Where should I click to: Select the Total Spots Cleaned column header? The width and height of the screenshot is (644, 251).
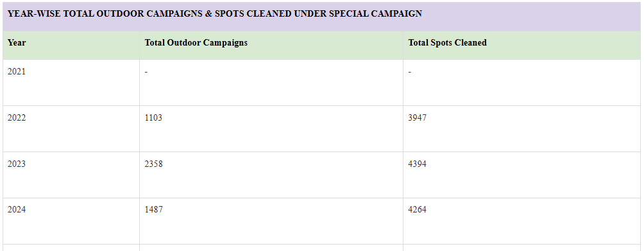(447, 43)
